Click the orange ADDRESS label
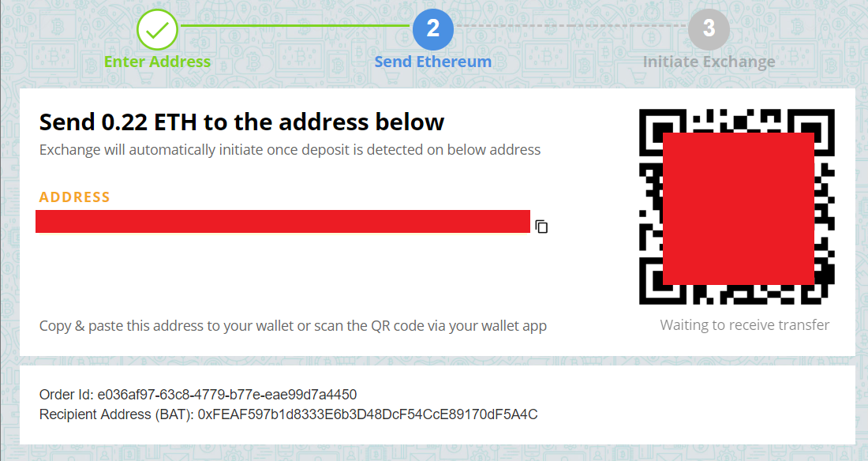This screenshot has width=868, height=461. [x=74, y=197]
